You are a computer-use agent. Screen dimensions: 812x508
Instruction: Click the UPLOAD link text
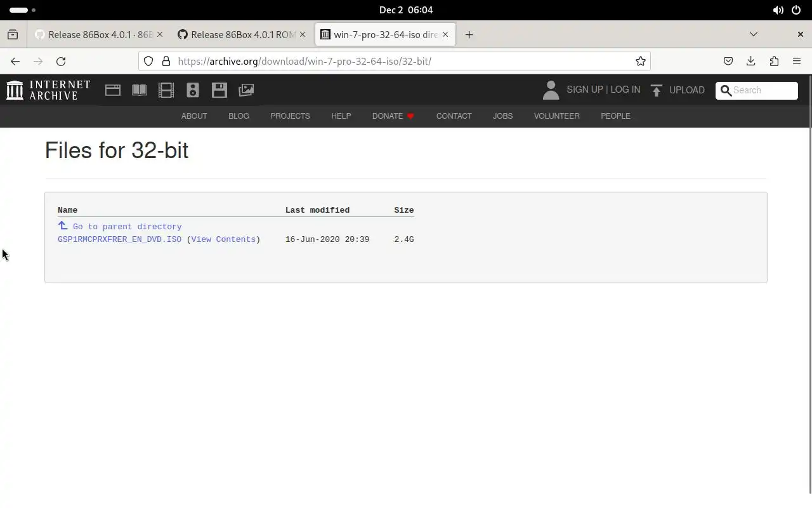point(686,90)
